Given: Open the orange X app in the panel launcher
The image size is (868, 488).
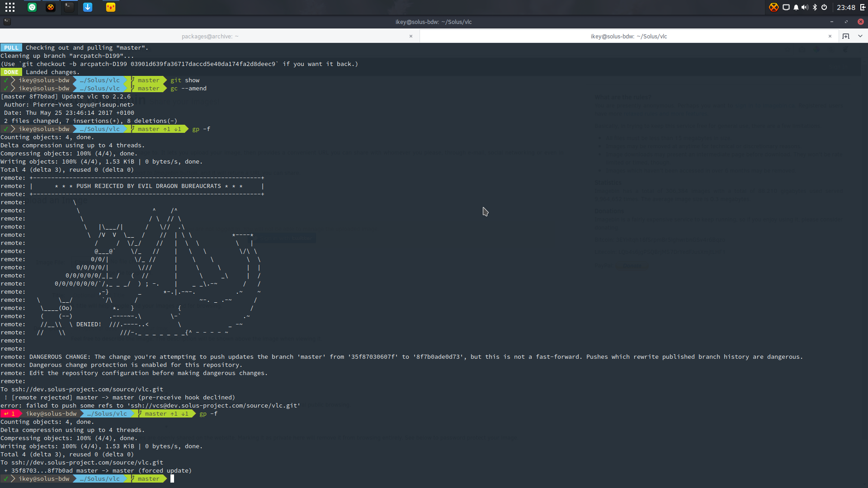Looking at the screenshot, I should click(51, 7).
